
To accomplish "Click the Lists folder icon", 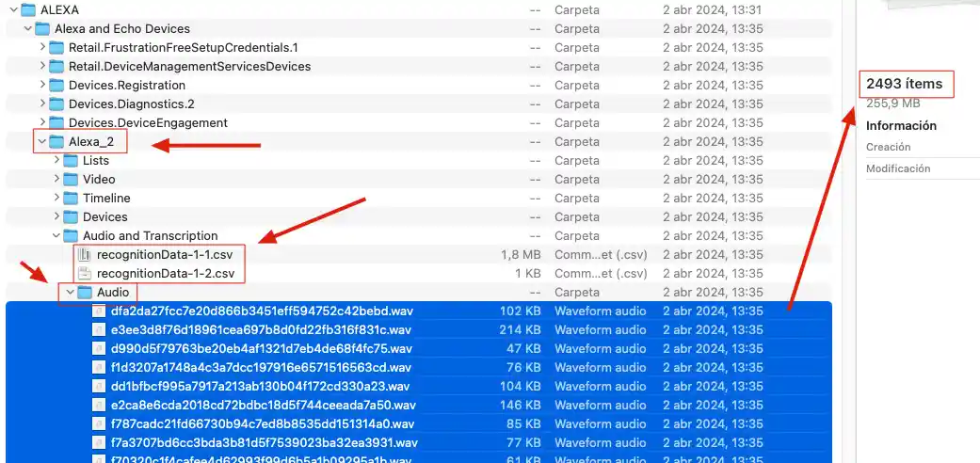I will pos(71,161).
